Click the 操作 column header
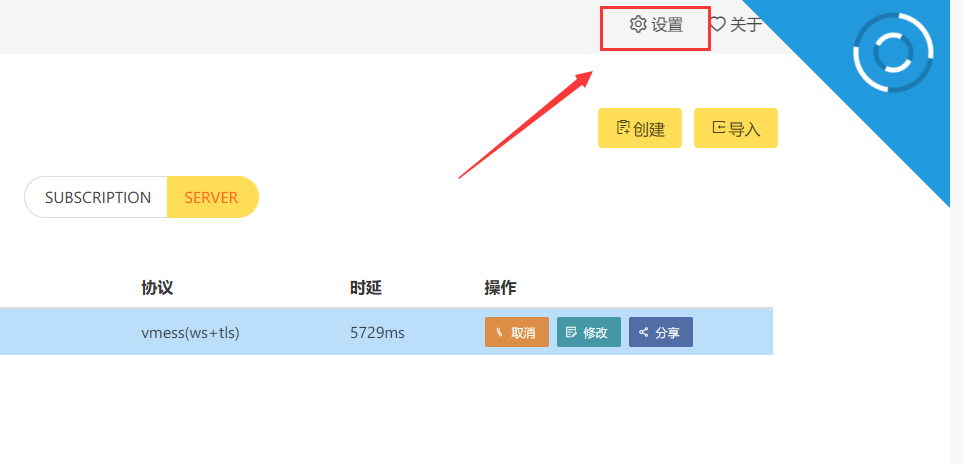Image resolution: width=964 pixels, height=464 pixels. [500, 288]
